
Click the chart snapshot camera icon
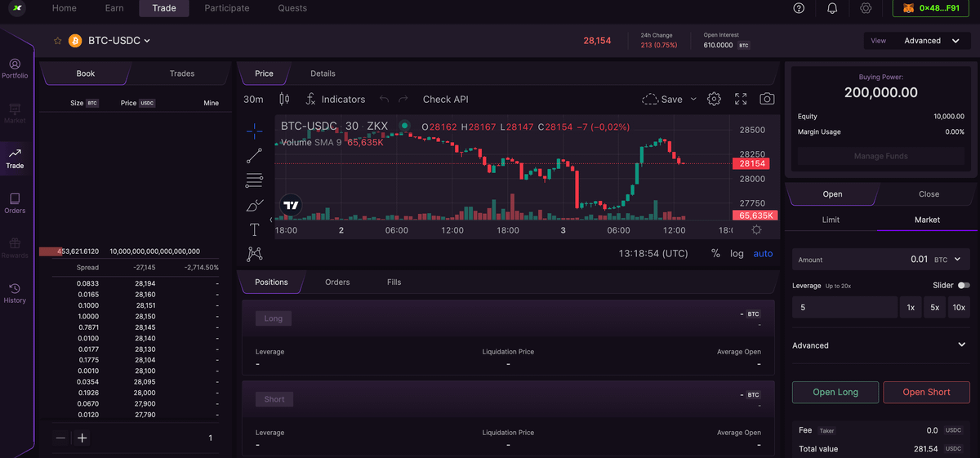[x=767, y=99]
